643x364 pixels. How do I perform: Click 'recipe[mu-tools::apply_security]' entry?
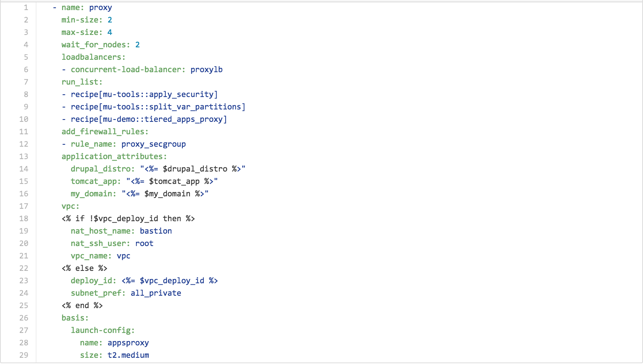pyautogui.click(x=144, y=94)
